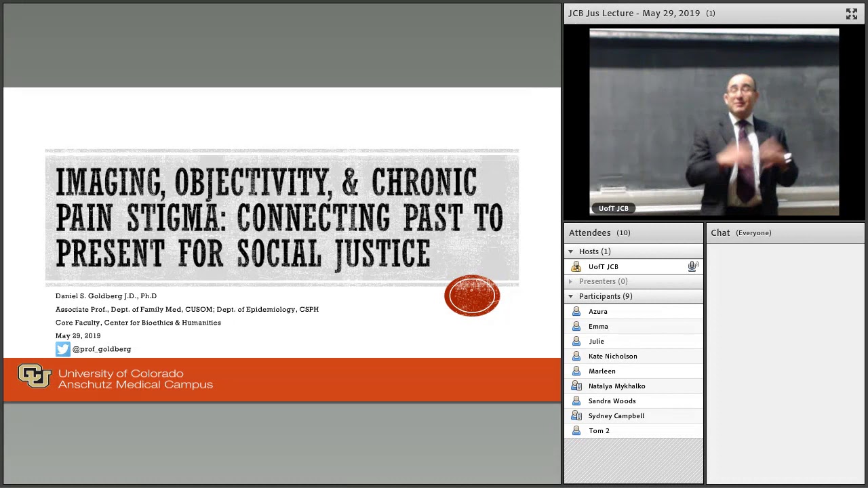This screenshot has height=488, width=868.
Task: Collapse the Hosts (1) group
Action: click(x=570, y=251)
